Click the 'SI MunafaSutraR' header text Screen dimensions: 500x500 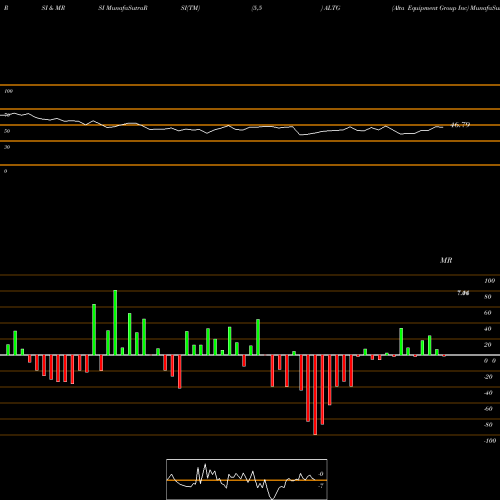(x=123, y=8)
